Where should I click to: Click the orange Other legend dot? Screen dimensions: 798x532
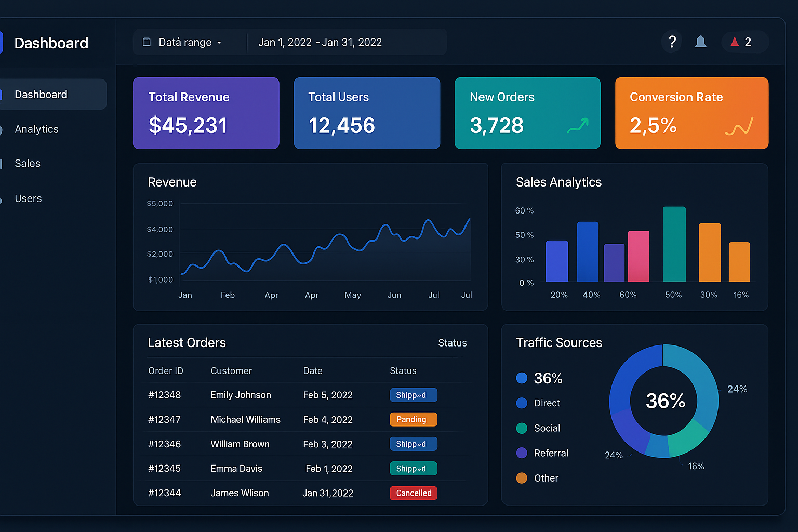(x=522, y=478)
